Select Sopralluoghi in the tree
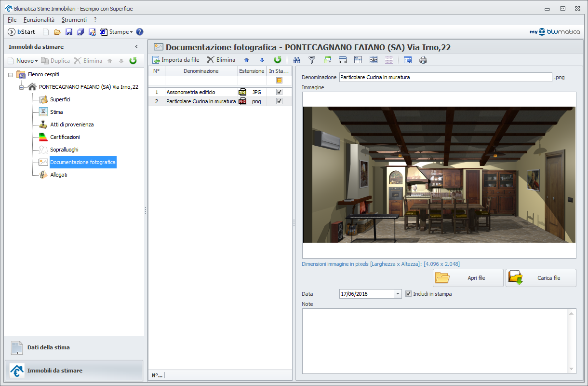The height and width of the screenshot is (386, 588). (x=64, y=150)
